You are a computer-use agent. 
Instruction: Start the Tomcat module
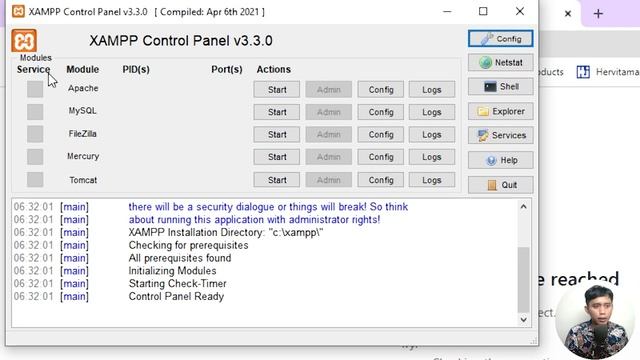277,180
